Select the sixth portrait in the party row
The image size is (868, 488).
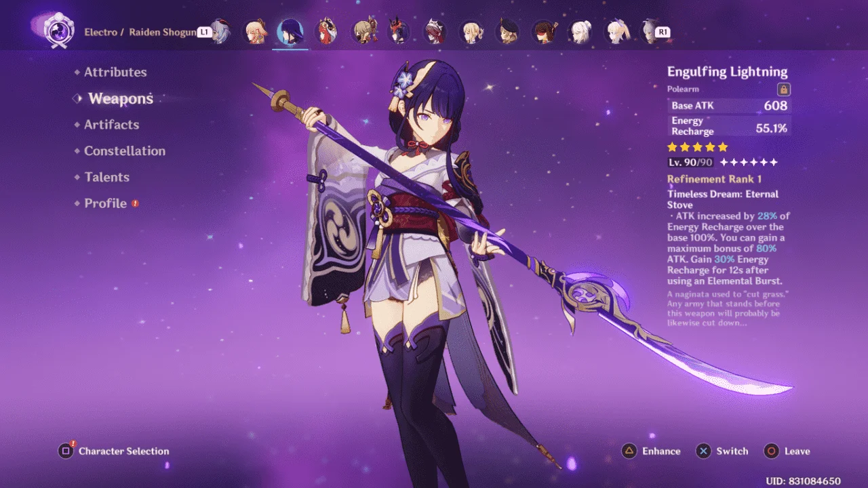[x=399, y=31]
